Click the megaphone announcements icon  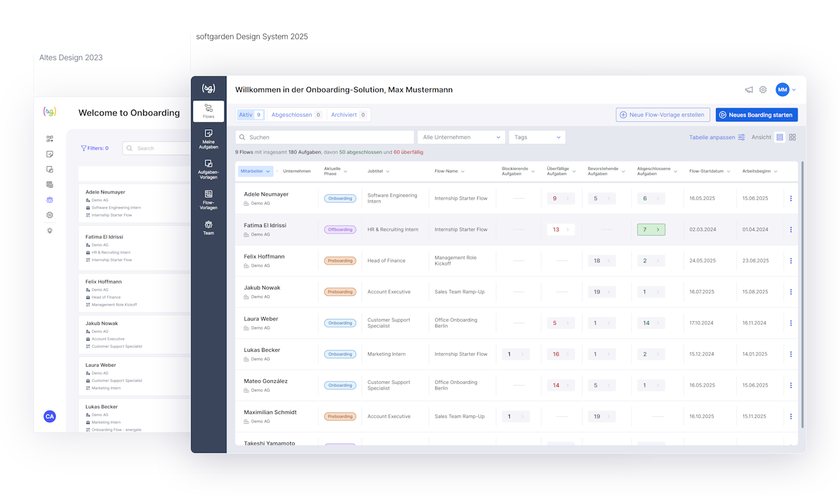pos(749,90)
